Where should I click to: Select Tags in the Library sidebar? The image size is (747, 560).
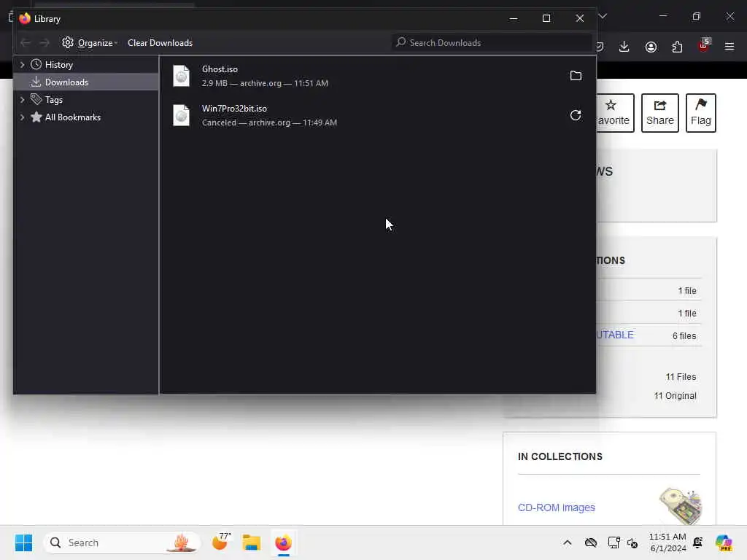(86, 99)
